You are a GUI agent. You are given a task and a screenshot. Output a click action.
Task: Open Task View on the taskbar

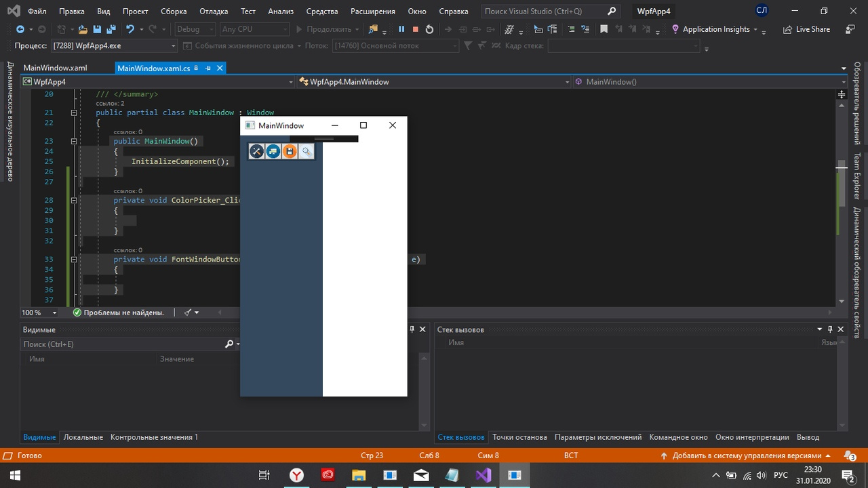coord(264,475)
